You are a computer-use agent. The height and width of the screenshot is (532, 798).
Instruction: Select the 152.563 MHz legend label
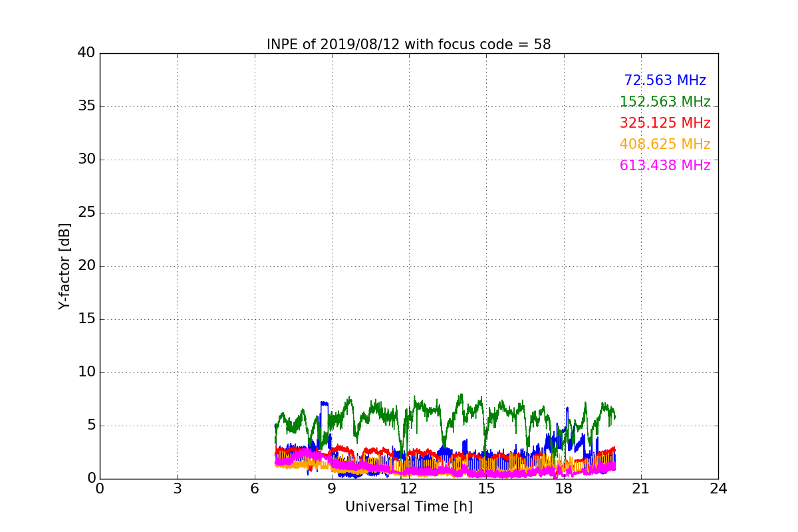coord(665,102)
